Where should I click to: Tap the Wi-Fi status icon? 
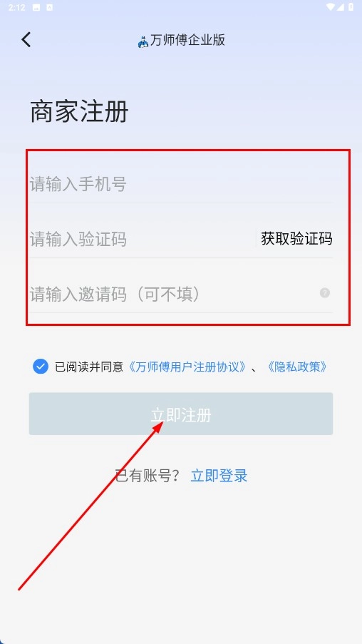click(x=331, y=7)
